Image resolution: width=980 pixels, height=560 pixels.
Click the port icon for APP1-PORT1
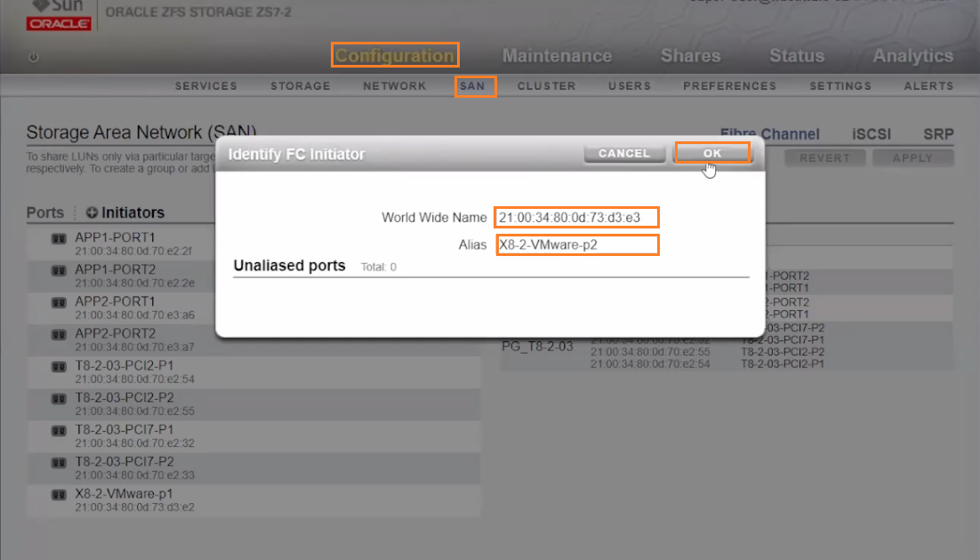pyautogui.click(x=59, y=238)
